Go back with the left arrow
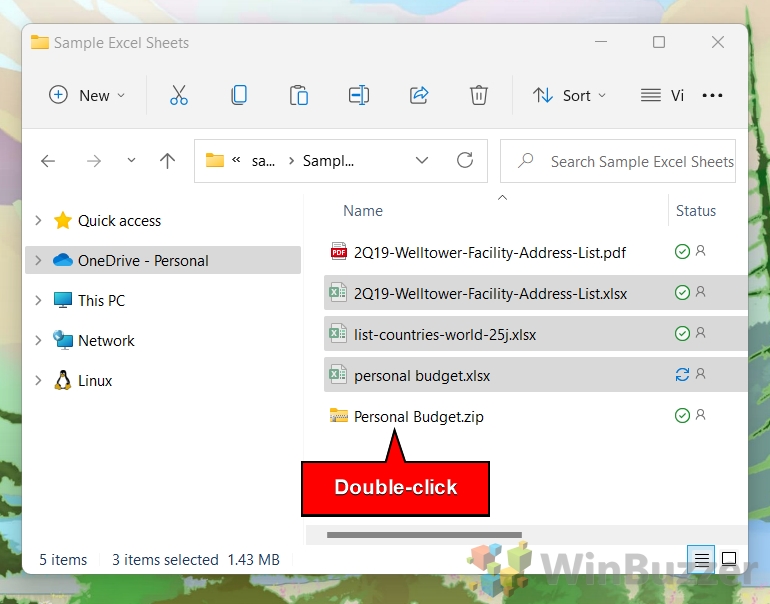Image resolution: width=770 pixels, height=604 pixels. [x=48, y=161]
